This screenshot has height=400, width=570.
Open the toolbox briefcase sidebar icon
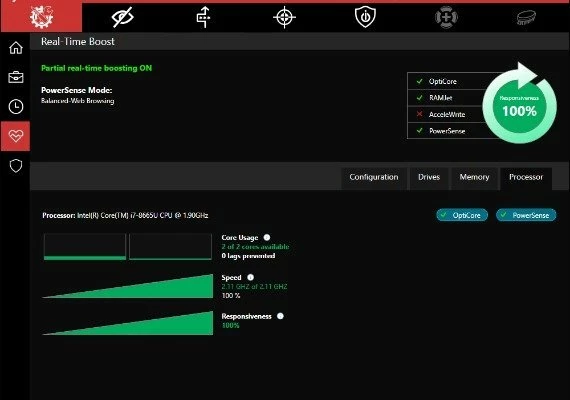click(x=16, y=77)
